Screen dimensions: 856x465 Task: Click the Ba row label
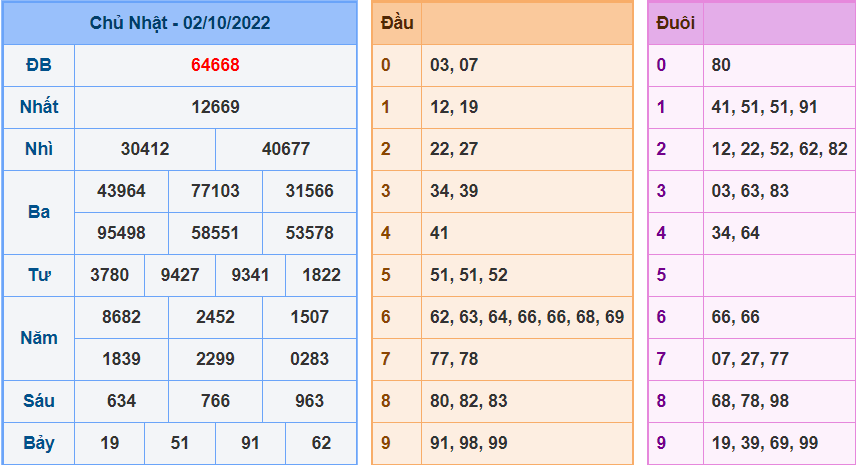pyautogui.click(x=39, y=212)
